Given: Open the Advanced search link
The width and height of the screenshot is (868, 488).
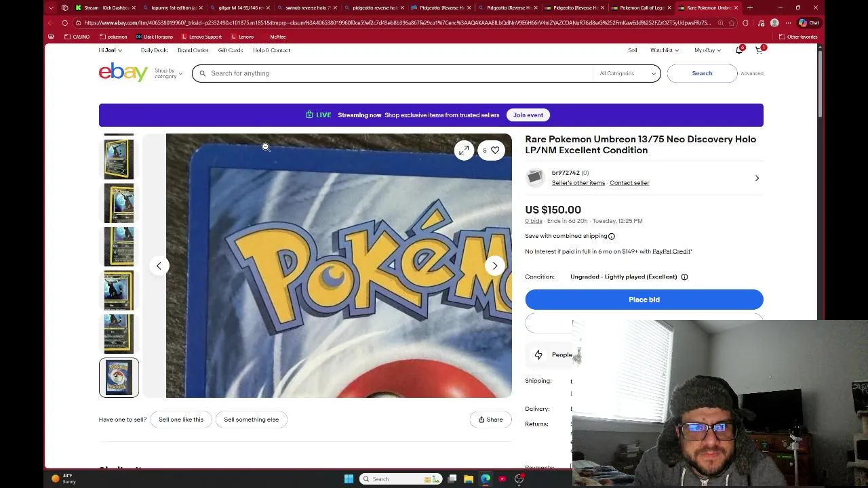Looking at the screenshot, I should tap(752, 73).
